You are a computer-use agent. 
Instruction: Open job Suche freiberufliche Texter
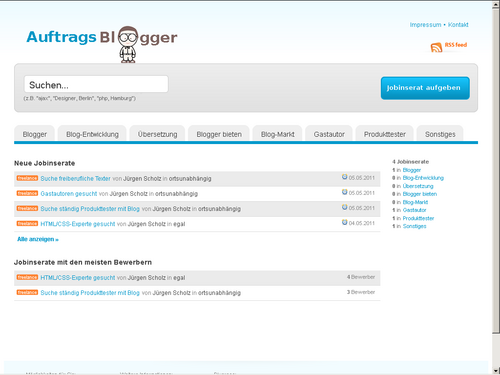(75, 179)
